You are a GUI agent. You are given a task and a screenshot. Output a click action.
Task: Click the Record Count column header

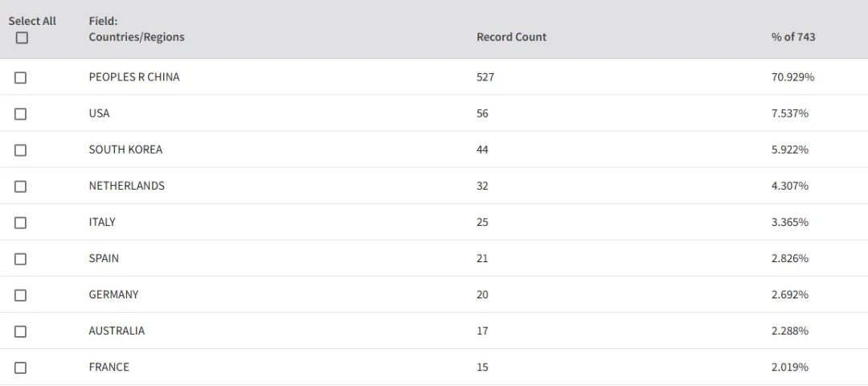[511, 37]
